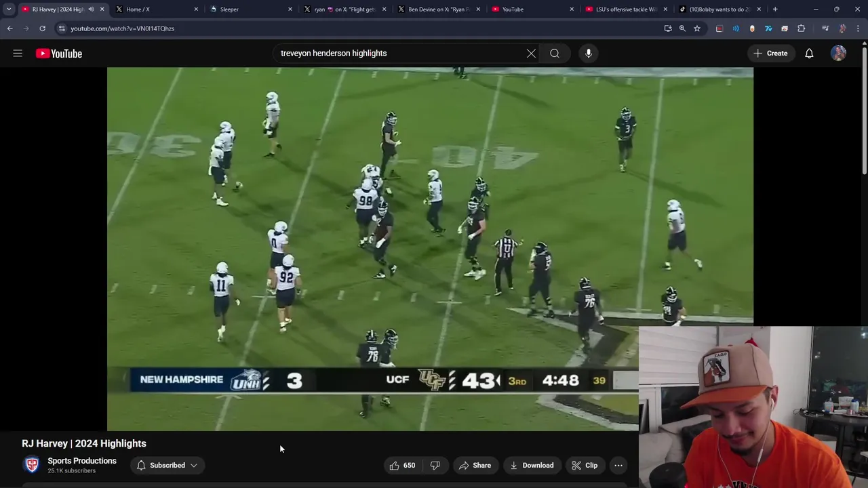Image resolution: width=868 pixels, height=488 pixels.
Task: Open Chrome three-dot menu
Action: pyautogui.click(x=858, y=28)
